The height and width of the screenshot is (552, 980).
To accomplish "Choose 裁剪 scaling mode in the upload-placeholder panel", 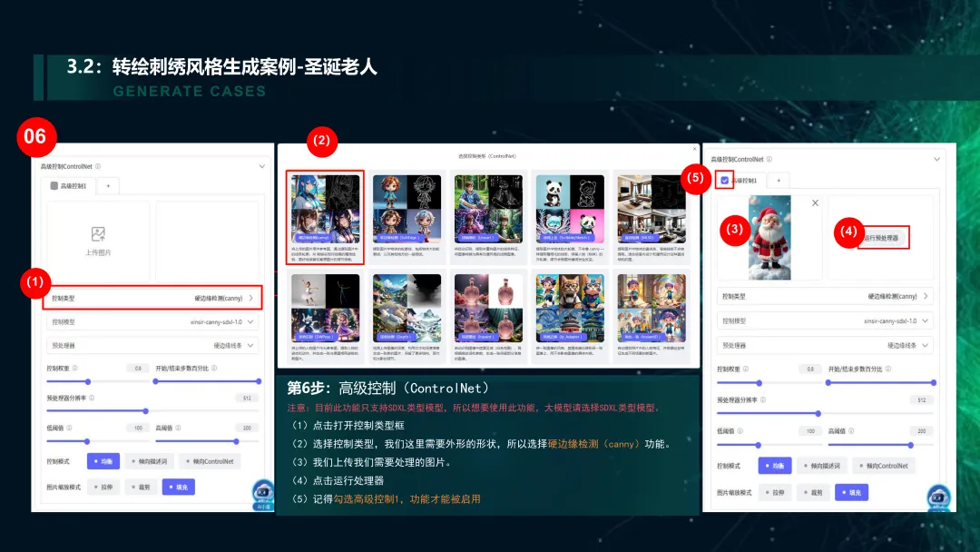I will coord(141,487).
